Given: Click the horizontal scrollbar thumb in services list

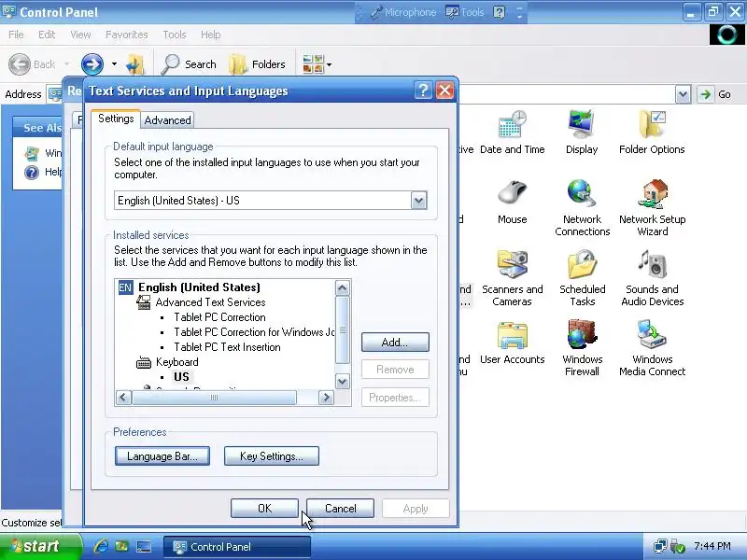Looking at the screenshot, I should pos(214,398).
